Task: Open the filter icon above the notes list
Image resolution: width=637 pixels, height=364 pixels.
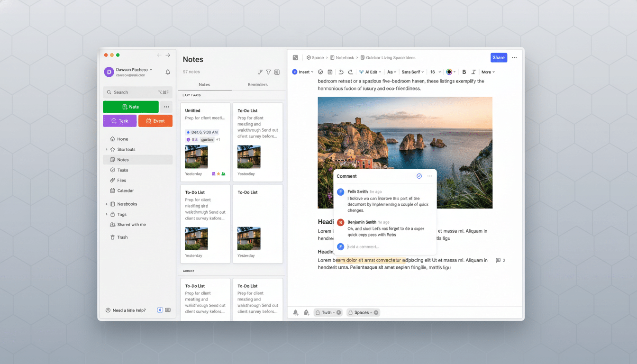Action: tap(268, 72)
